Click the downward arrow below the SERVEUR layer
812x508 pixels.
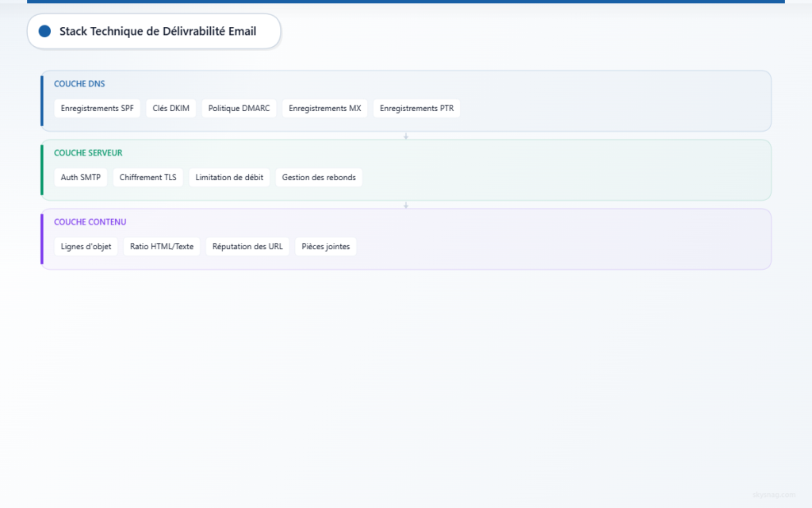406,204
